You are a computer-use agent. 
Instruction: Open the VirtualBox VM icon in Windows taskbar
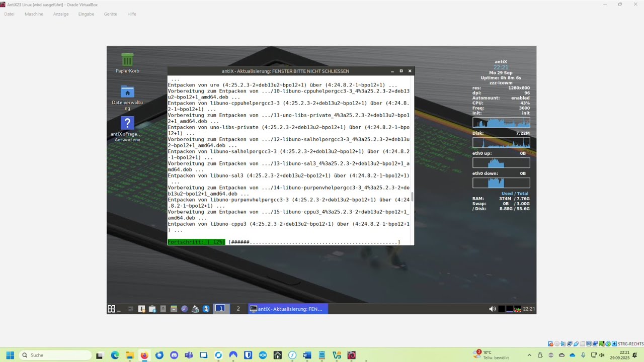click(352, 355)
